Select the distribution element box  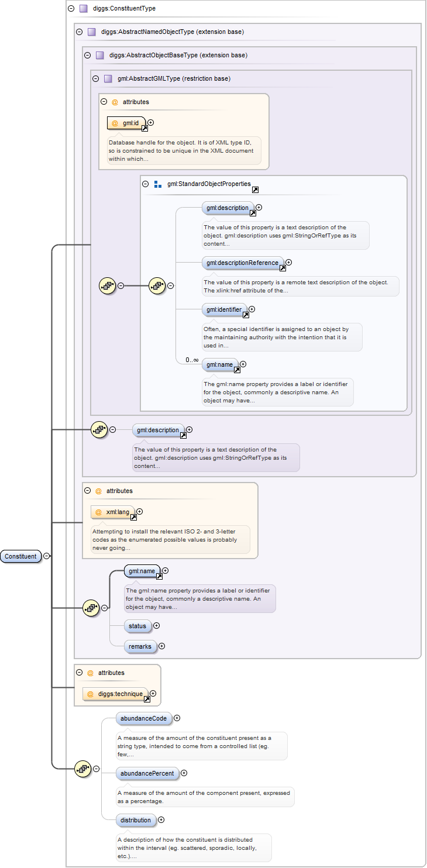pyautogui.click(x=136, y=820)
